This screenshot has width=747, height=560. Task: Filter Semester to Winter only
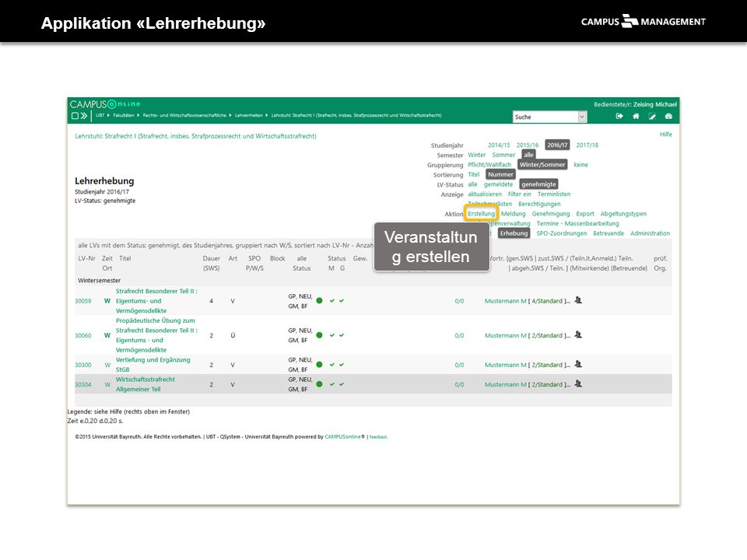477,156
